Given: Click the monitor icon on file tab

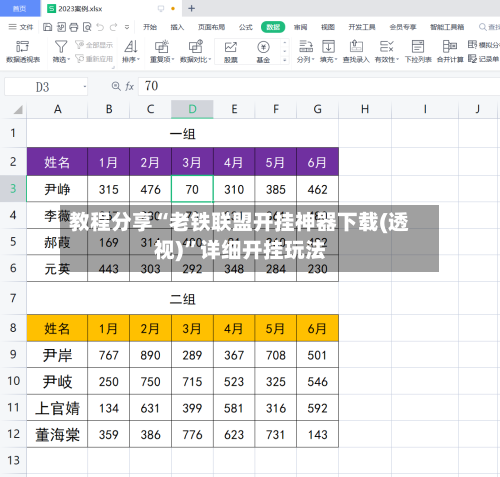Looking at the screenshot, I should pyautogui.click(x=161, y=8).
